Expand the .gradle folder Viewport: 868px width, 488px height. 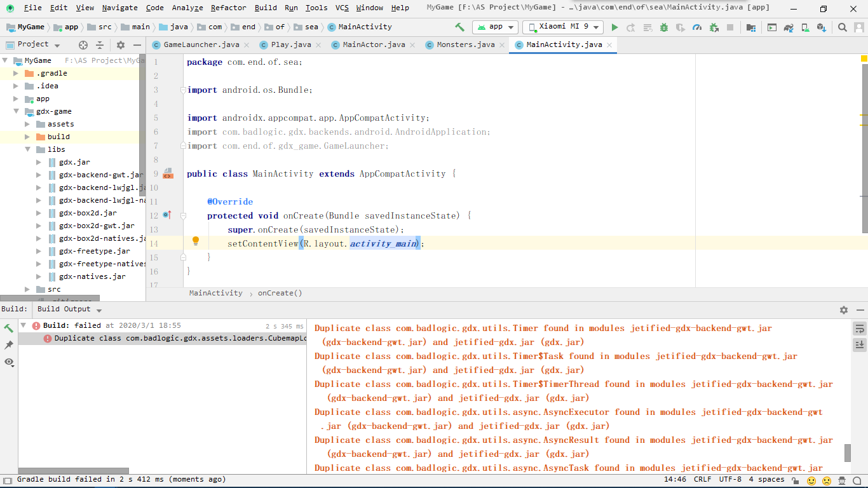click(x=16, y=73)
